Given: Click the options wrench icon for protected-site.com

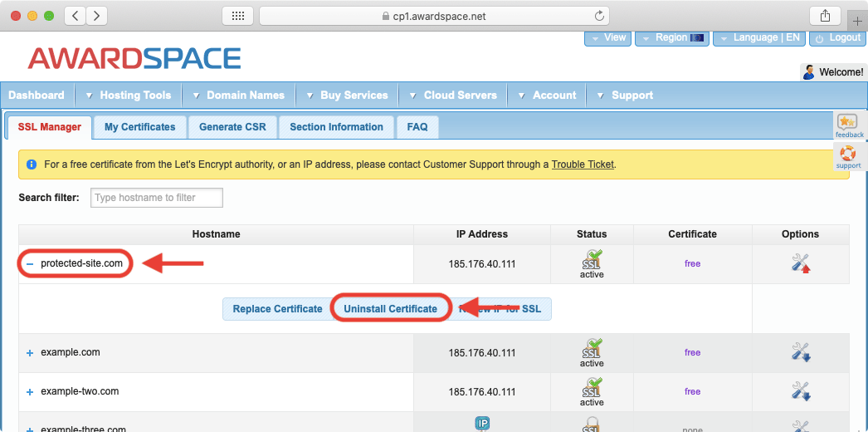Looking at the screenshot, I should pyautogui.click(x=800, y=263).
